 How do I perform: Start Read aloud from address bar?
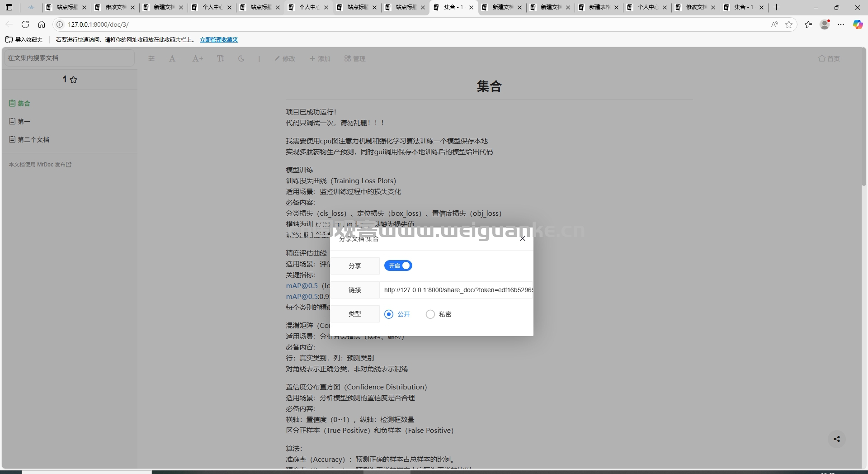coord(774,24)
